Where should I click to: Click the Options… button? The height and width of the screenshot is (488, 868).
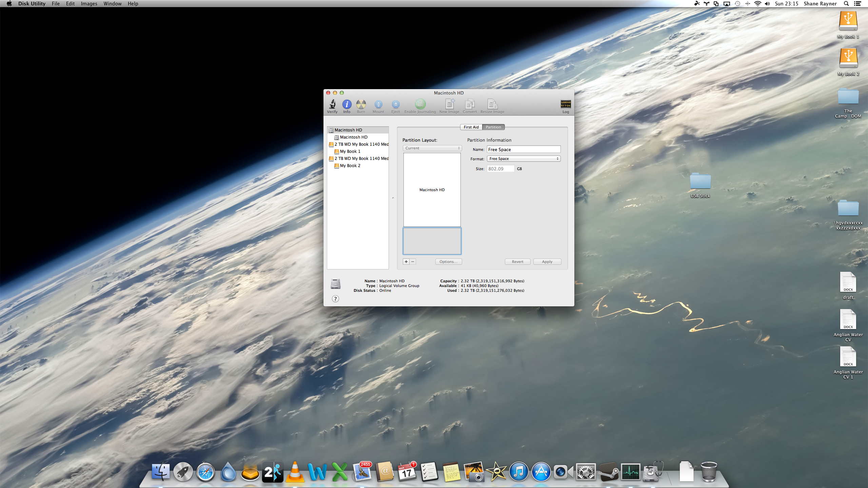click(x=448, y=262)
